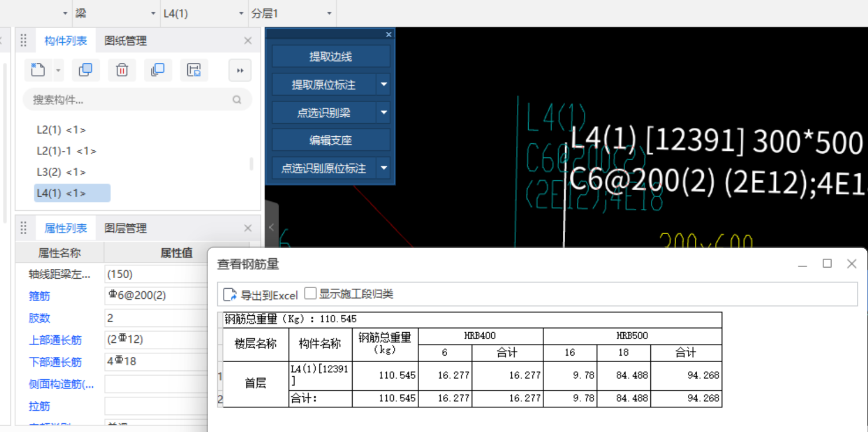Screen dimensions: 868x432
Task: Switch to the 属性列表 tab
Action: click(x=66, y=228)
